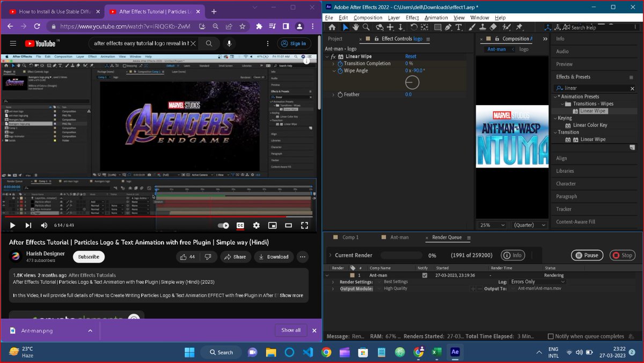Select the Puppet Pin tool
This screenshot has height=363, width=644.
519,27
